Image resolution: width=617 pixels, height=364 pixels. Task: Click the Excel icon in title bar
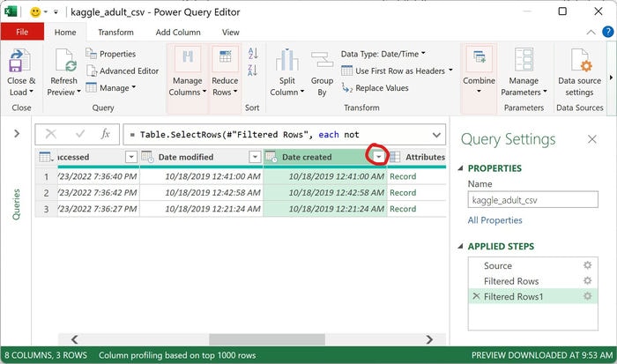click(11, 11)
